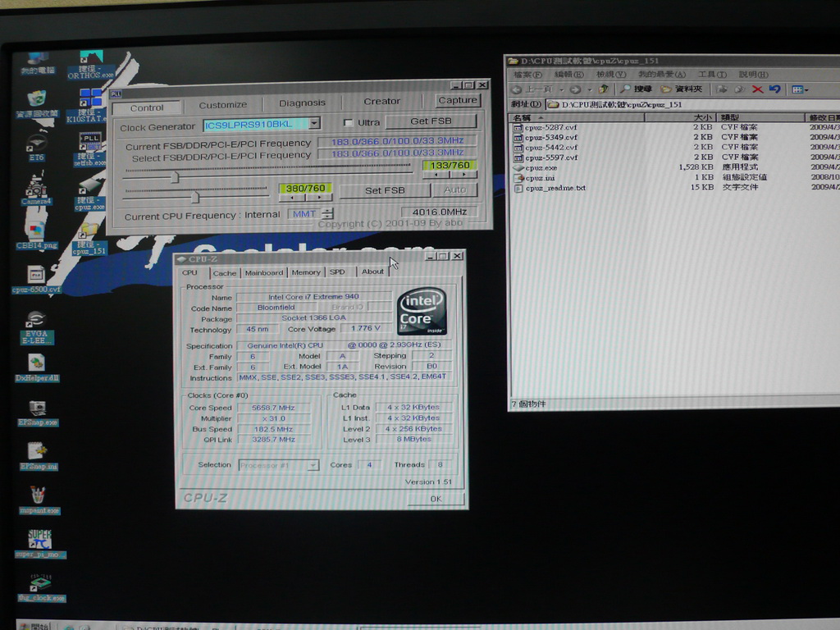Screen dimensions: 840x630
Task: Click the Capture button in SetFSB
Action: point(458,100)
